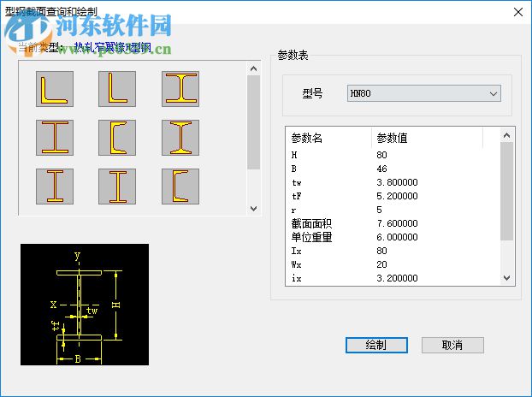Click the 参数值 column header

(x=427, y=138)
